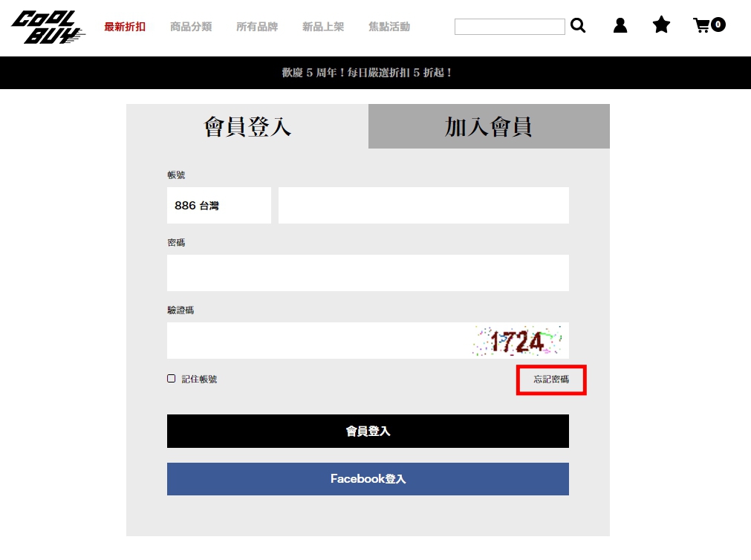Image resolution: width=751 pixels, height=560 pixels.
Task: Open 焦點活動 menu item
Action: tap(389, 27)
